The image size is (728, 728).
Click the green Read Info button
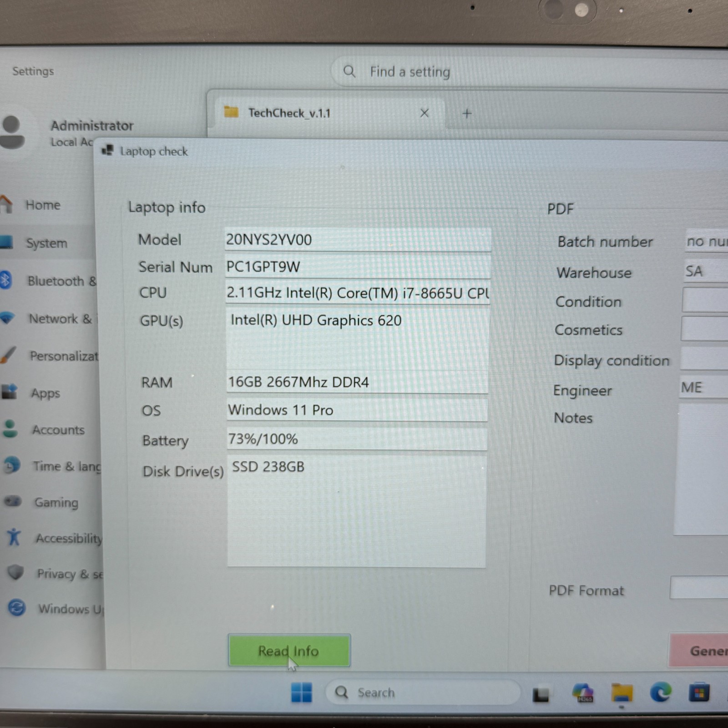[x=289, y=650]
